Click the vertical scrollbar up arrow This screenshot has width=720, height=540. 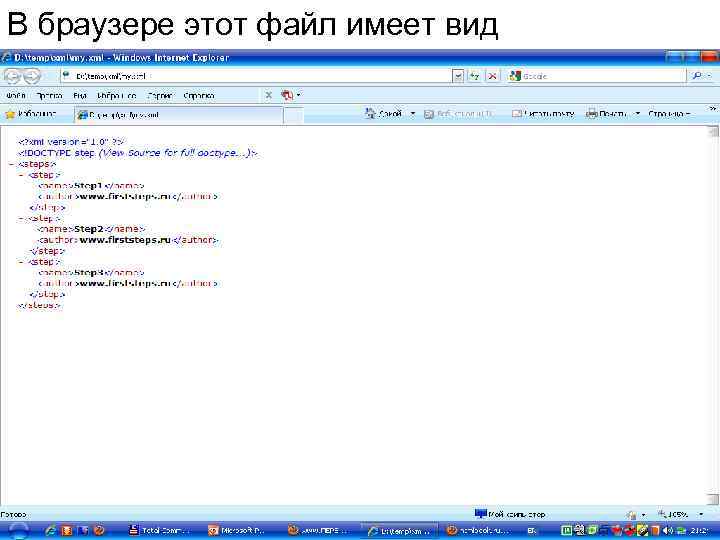click(x=713, y=132)
